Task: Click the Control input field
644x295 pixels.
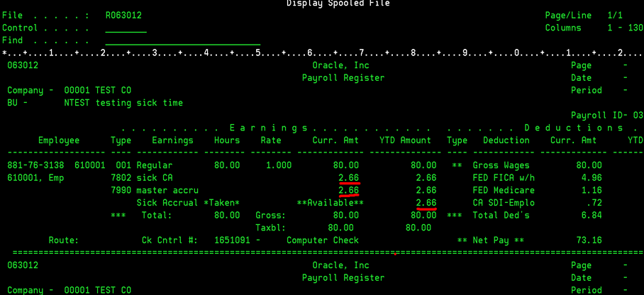Action: tap(126, 28)
